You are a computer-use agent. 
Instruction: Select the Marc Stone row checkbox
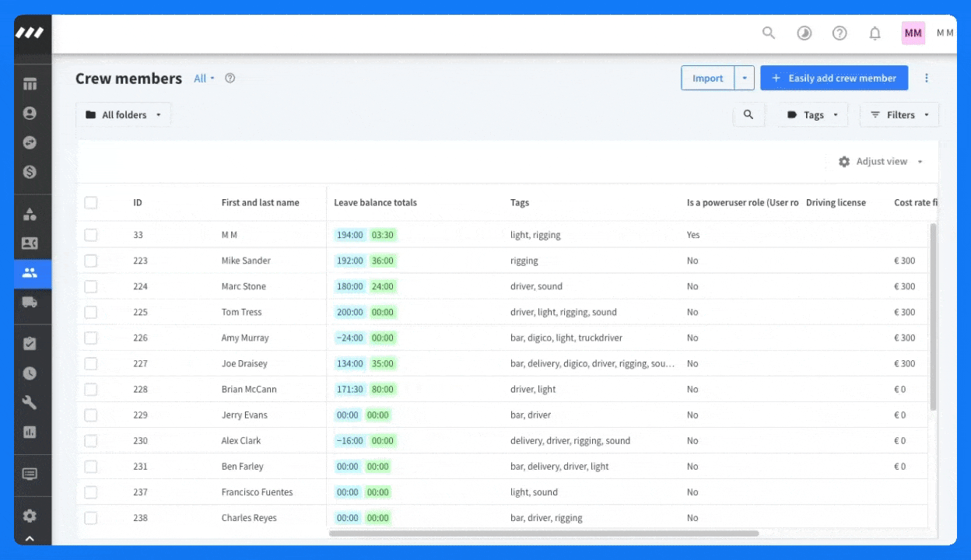(91, 286)
